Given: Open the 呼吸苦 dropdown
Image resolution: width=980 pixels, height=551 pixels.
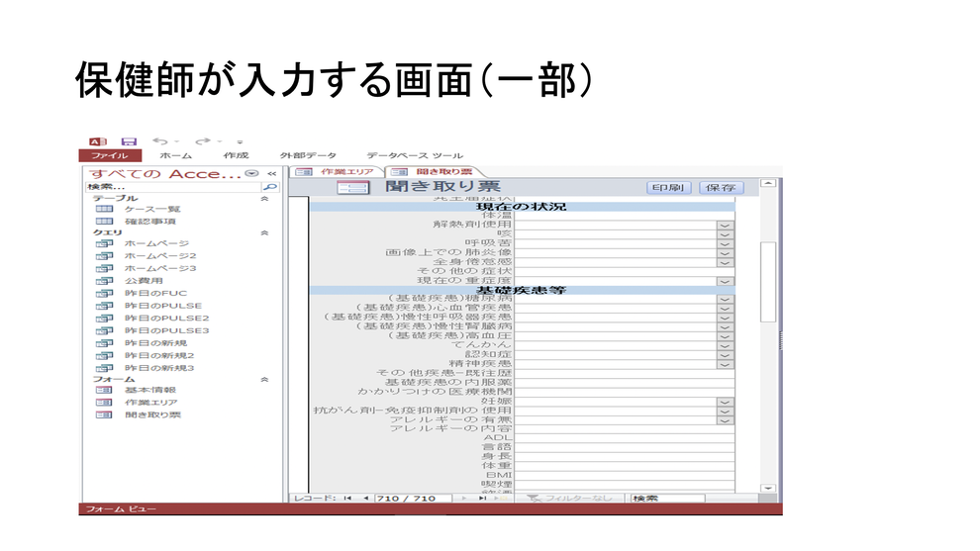Looking at the screenshot, I should coord(725,243).
